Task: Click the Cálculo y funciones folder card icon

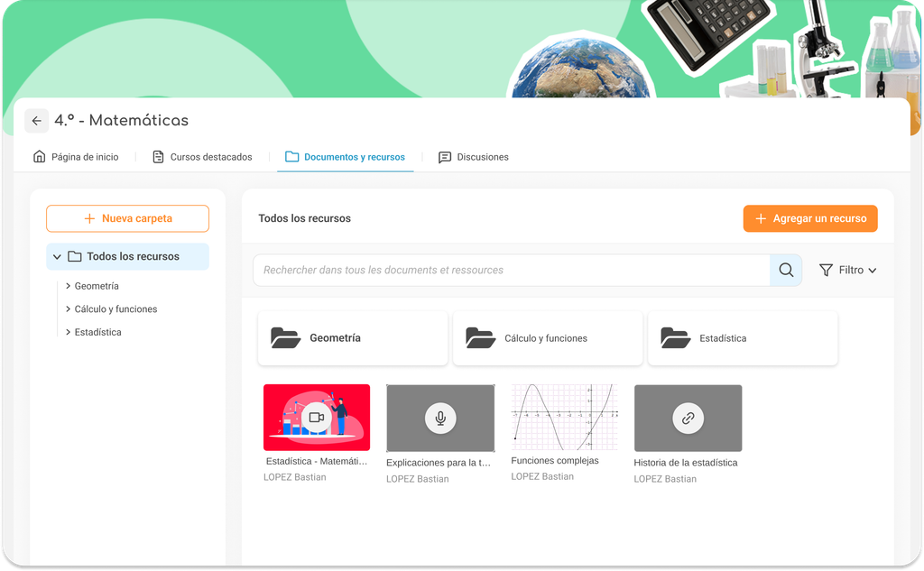Action: (480, 337)
